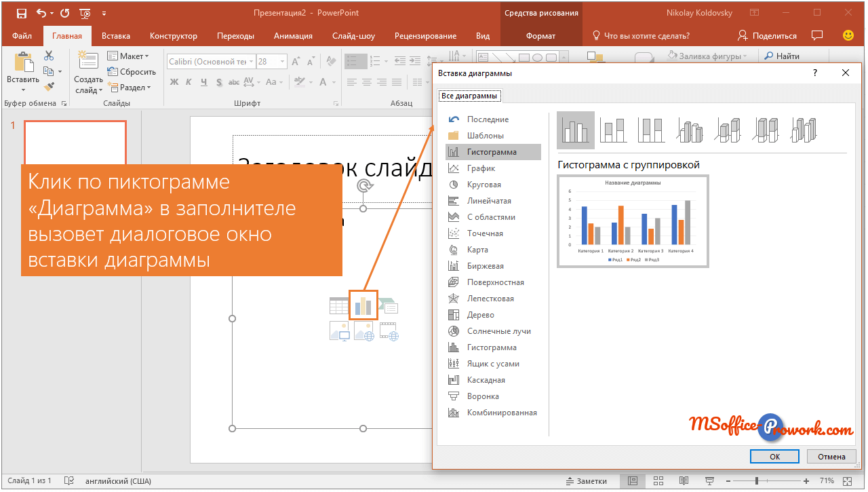Toggle the Заметки notes pane
The width and height of the screenshot is (868, 492).
587,481
